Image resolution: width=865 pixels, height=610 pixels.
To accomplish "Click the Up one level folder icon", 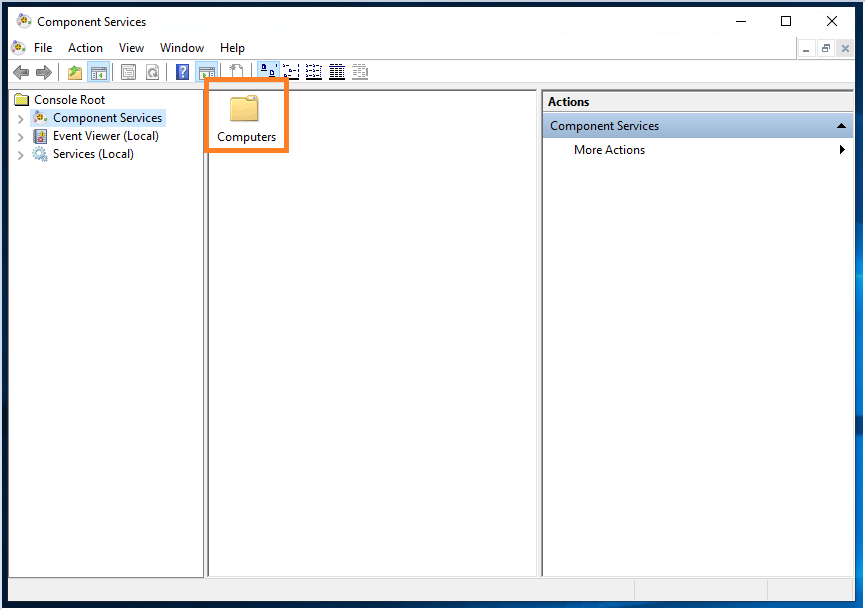I will [x=74, y=72].
